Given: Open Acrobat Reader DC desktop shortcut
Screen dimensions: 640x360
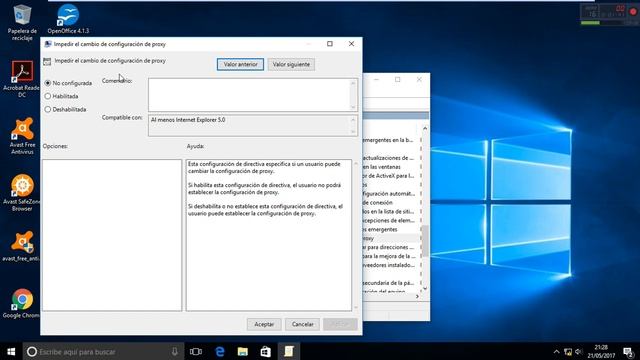Looking at the screenshot, I should pos(22,79).
